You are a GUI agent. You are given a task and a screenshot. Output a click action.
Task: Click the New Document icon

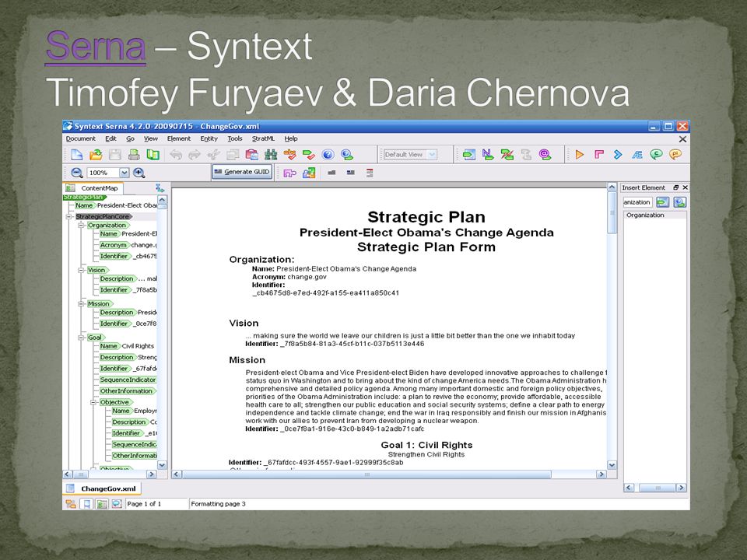pos(77,155)
